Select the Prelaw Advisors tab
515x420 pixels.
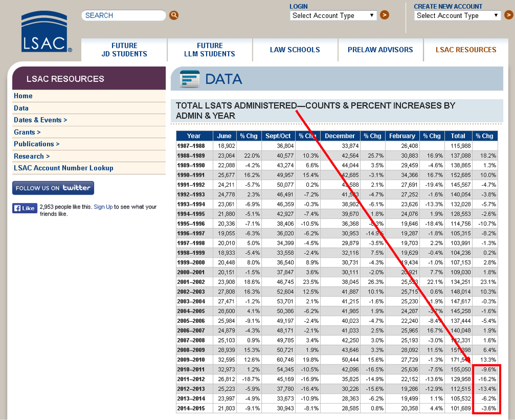[x=380, y=50]
